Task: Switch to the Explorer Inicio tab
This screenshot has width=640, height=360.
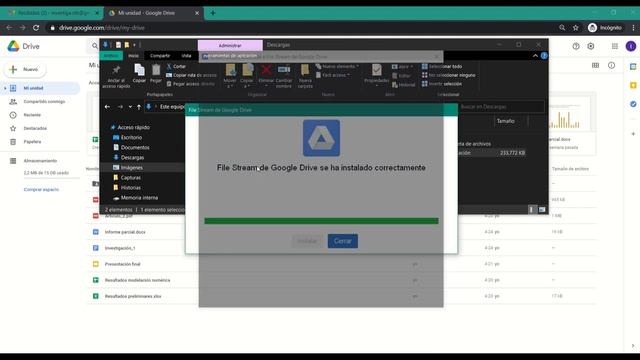Action: pyautogui.click(x=133, y=56)
